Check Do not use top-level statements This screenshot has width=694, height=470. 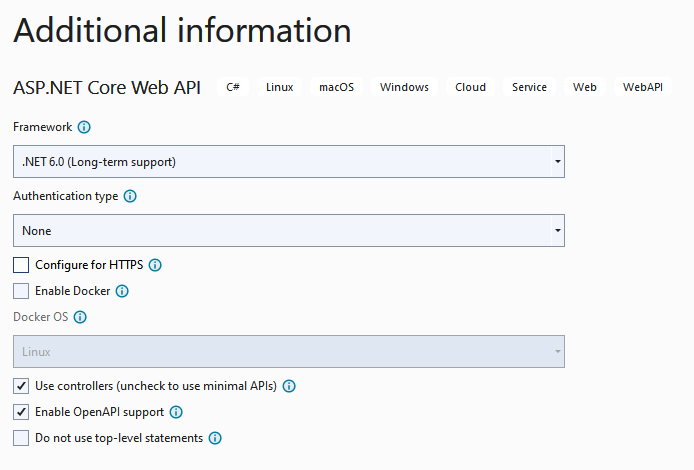21,438
